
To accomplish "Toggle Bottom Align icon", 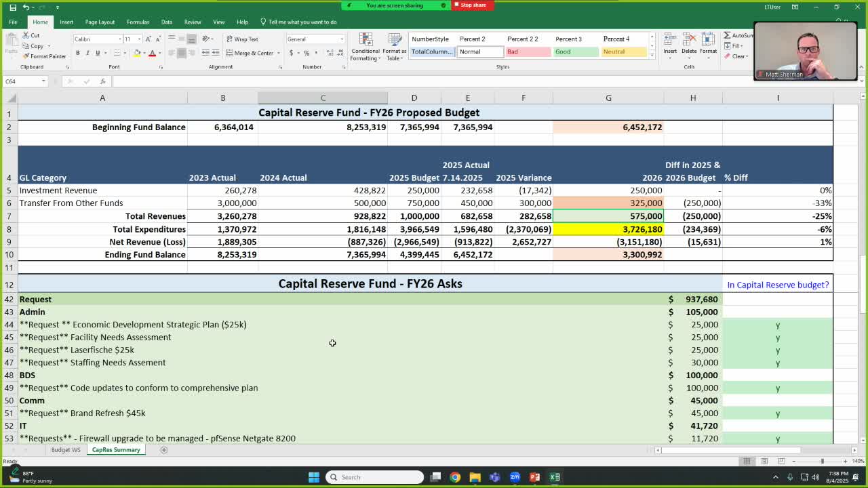I will pos(192,39).
